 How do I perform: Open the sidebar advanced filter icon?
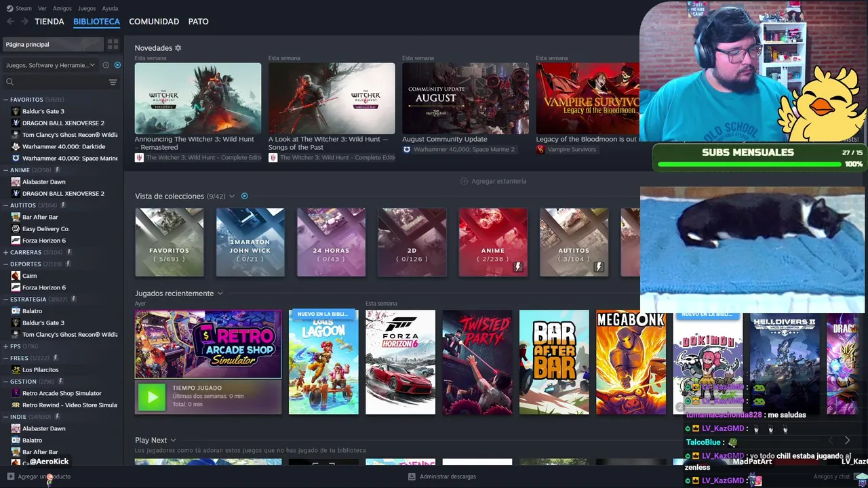(x=113, y=82)
